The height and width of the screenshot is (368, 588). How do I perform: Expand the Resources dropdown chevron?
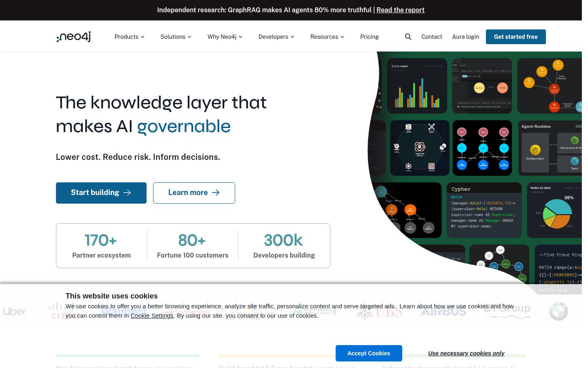[x=342, y=37]
